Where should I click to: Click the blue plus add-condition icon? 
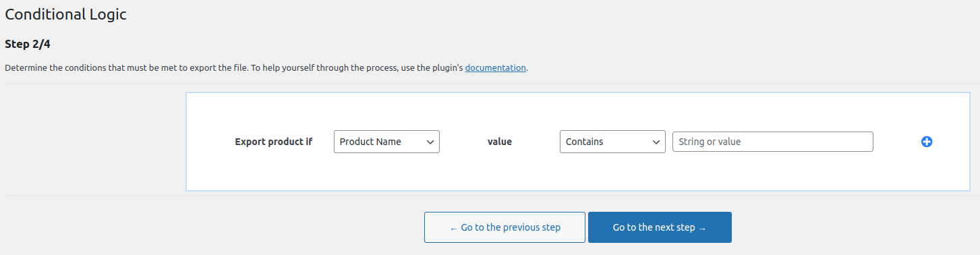(x=927, y=142)
